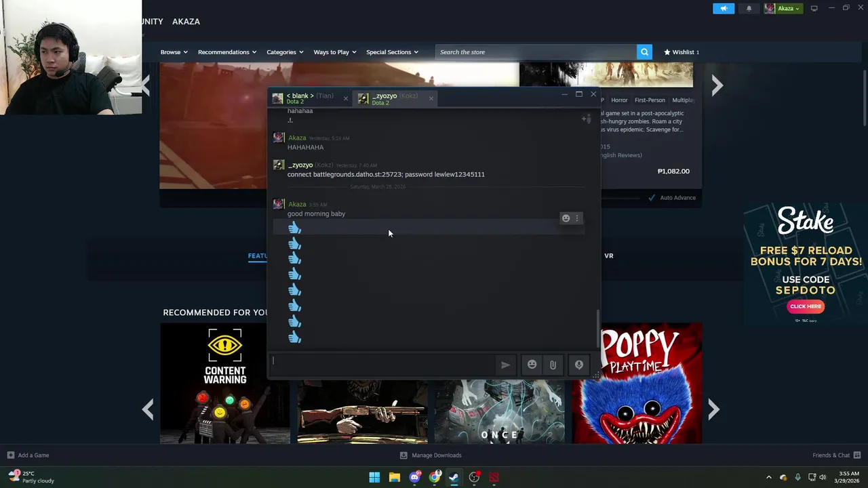Image resolution: width=868 pixels, height=488 pixels.
Task: Open the rifle game card
Action: [x=362, y=411]
